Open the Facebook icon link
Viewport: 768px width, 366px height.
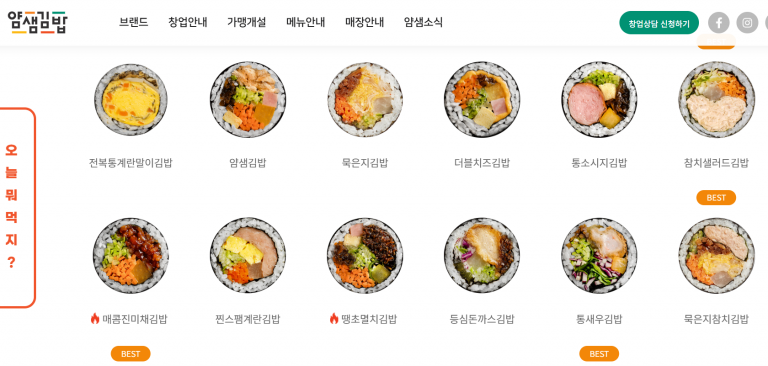(x=719, y=23)
